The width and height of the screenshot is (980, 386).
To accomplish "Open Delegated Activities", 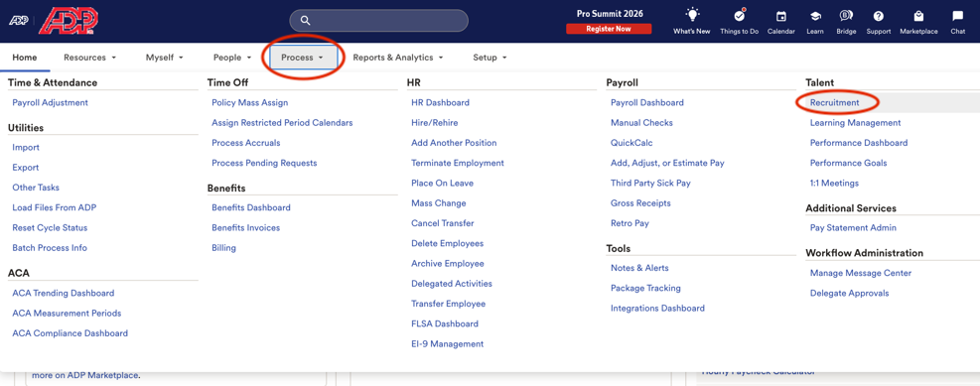I will (x=452, y=284).
